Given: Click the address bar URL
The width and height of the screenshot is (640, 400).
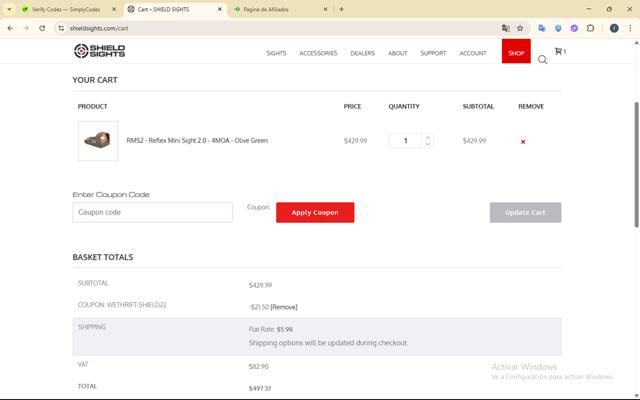Looking at the screenshot, I should [99, 28].
